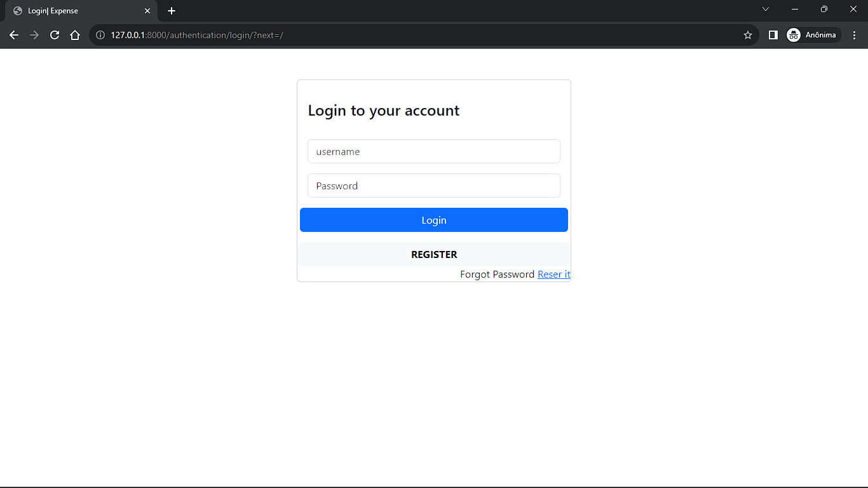Focus the Password input field
This screenshot has height=488, width=868.
click(434, 186)
